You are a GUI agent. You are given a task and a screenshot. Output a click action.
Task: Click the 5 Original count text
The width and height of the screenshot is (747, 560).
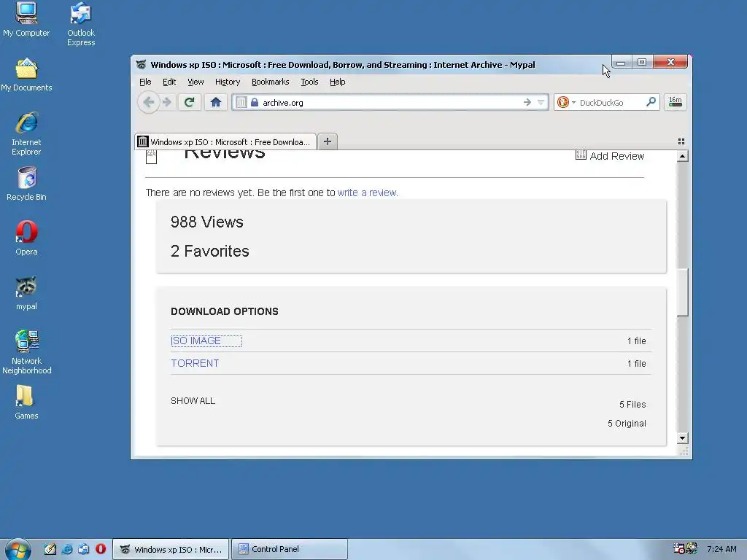627,424
